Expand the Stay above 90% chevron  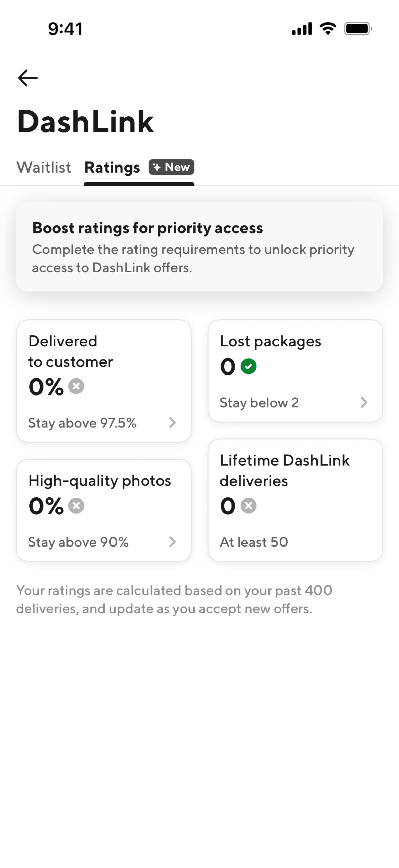click(x=172, y=542)
